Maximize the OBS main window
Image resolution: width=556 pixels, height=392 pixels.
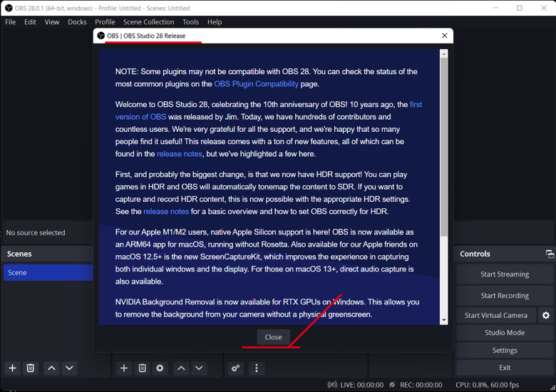point(520,8)
